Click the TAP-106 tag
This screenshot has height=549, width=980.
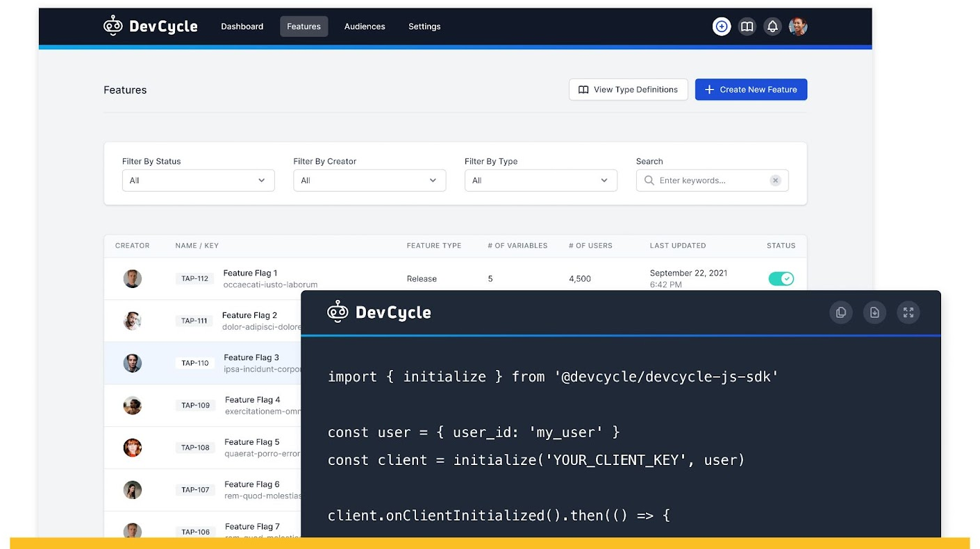tap(196, 532)
